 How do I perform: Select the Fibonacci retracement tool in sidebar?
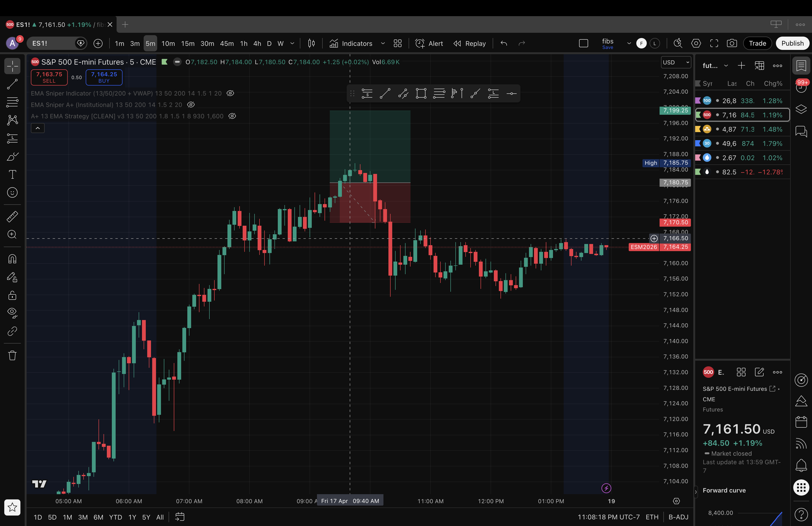(12, 102)
